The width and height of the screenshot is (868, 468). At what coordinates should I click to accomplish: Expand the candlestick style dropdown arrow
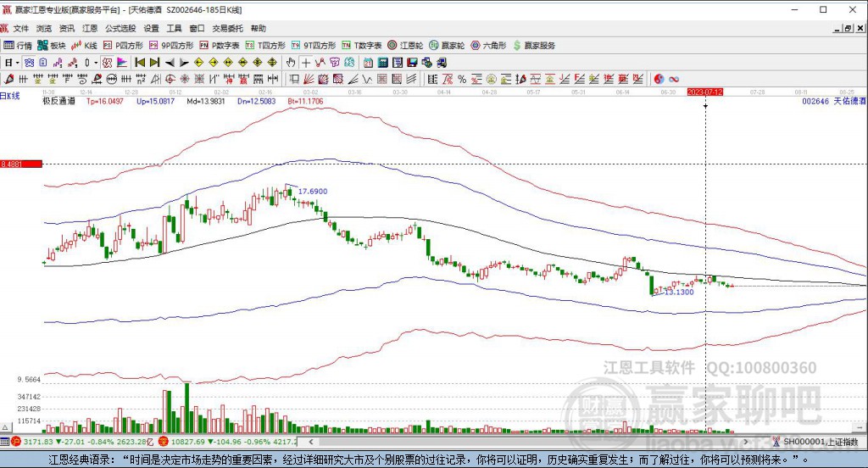(x=96, y=63)
